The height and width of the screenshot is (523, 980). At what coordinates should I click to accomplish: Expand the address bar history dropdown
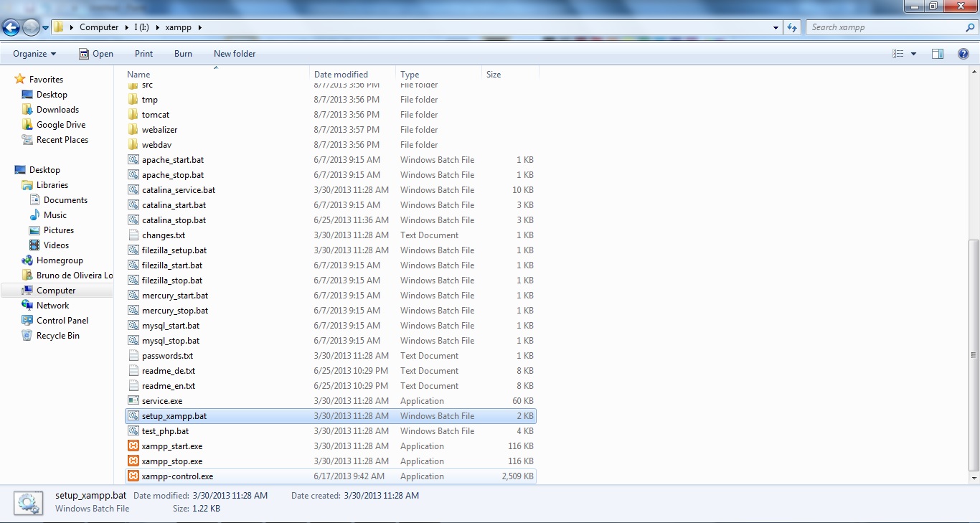click(x=776, y=27)
